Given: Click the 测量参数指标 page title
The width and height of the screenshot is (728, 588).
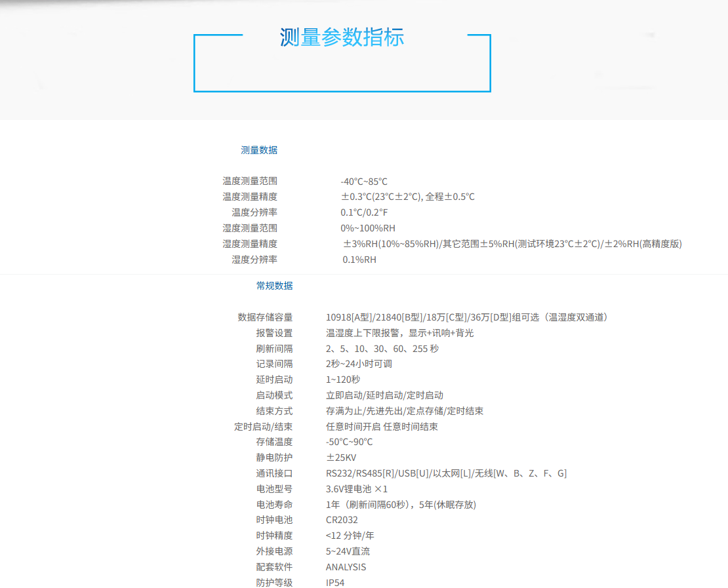Looking at the screenshot, I should [342, 37].
